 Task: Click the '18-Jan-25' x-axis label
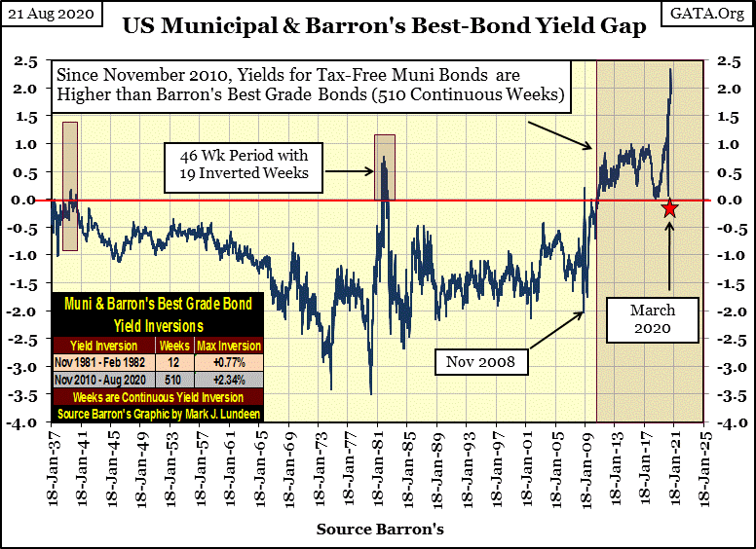click(705, 467)
